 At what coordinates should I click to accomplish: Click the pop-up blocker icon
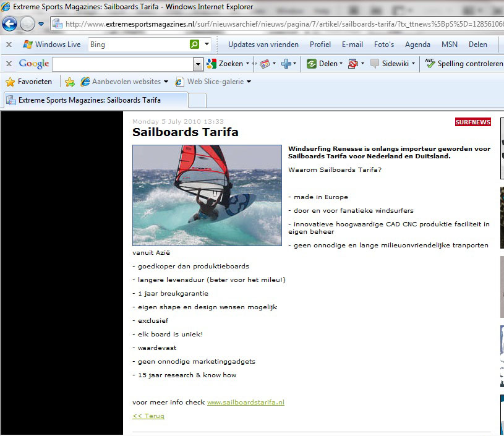click(353, 64)
